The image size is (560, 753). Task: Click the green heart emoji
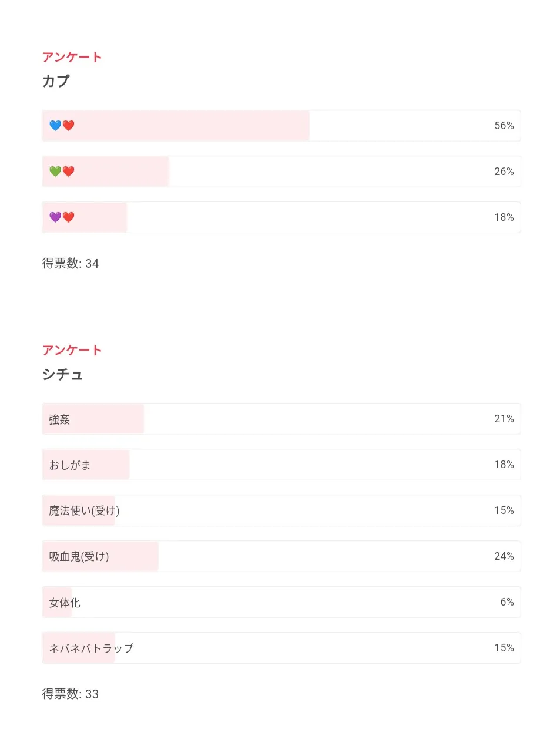tap(55, 172)
